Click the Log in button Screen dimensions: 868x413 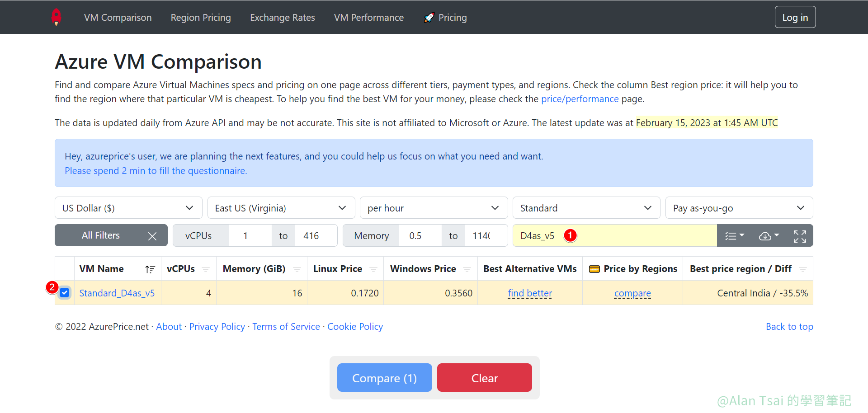tap(795, 17)
